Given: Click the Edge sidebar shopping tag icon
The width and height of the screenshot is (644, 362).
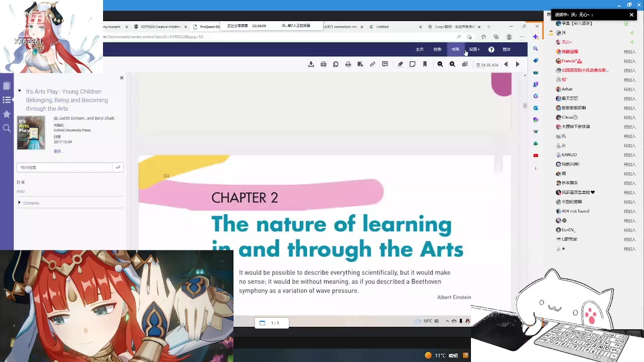Looking at the screenshot, I should (535, 61).
